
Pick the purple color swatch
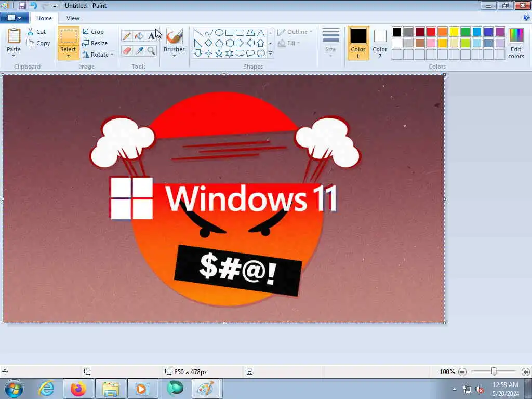(x=500, y=32)
